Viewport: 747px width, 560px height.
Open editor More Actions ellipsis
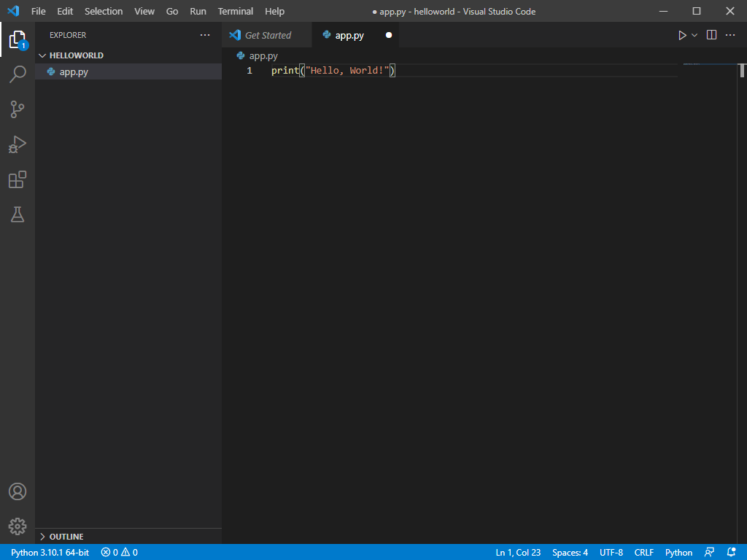point(729,35)
